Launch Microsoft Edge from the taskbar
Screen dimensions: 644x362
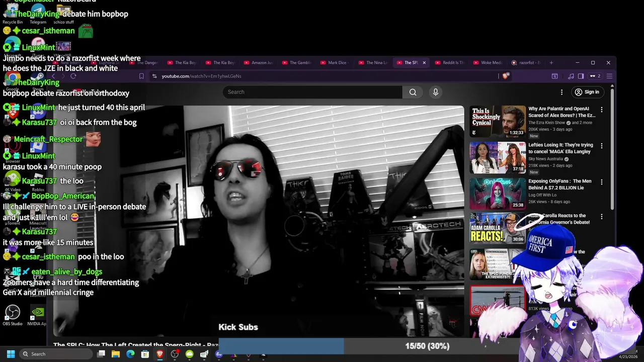point(130,354)
